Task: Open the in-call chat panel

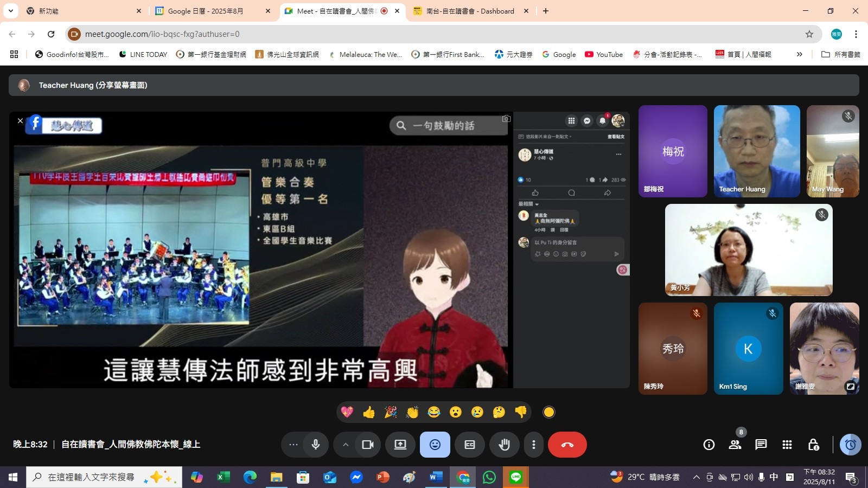Action: click(x=761, y=445)
